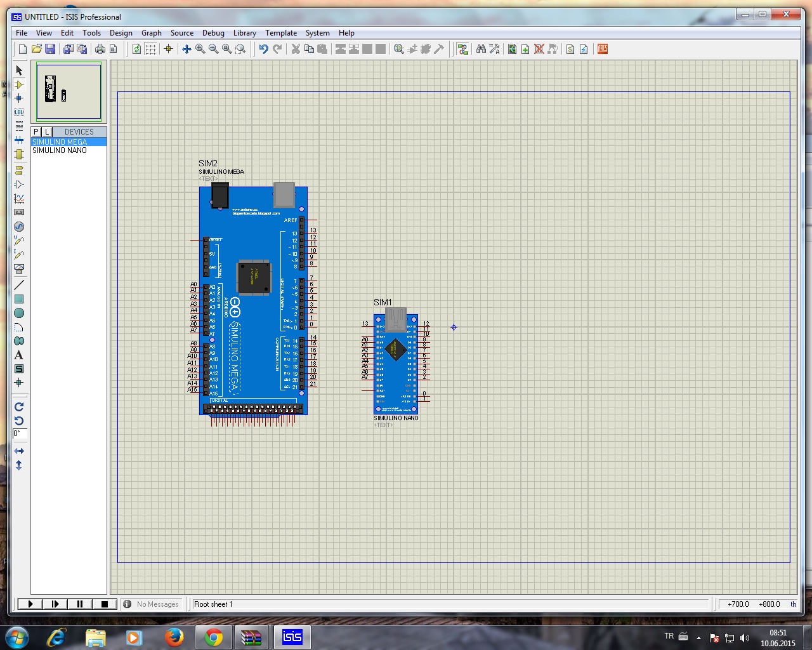Open the Debug menu
The width and height of the screenshot is (812, 650).
point(213,33)
